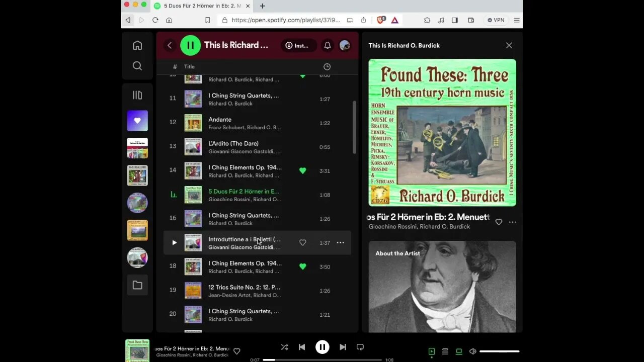The image size is (644, 362).
Task: Click the playlist scrollbar
Action: 354,127
